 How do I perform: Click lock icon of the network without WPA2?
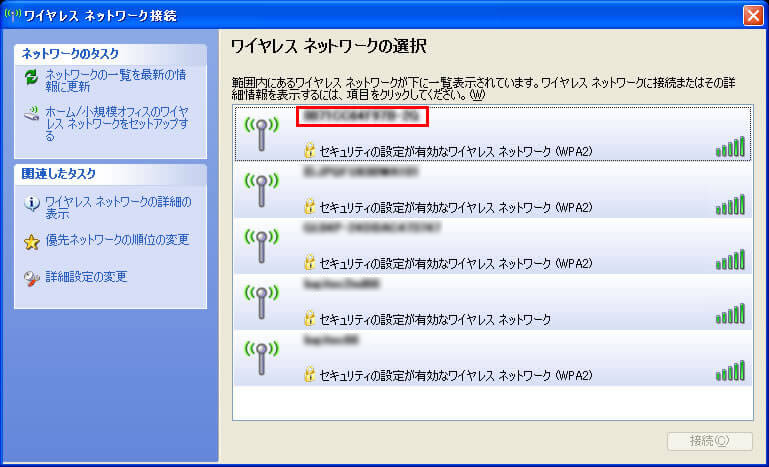(x=309, y=319)
